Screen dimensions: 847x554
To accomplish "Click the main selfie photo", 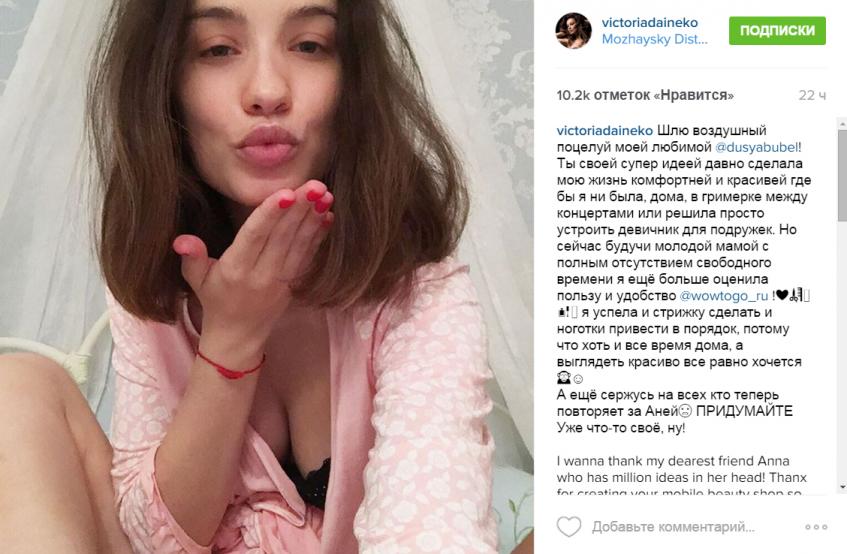I will tap(267, 277).
